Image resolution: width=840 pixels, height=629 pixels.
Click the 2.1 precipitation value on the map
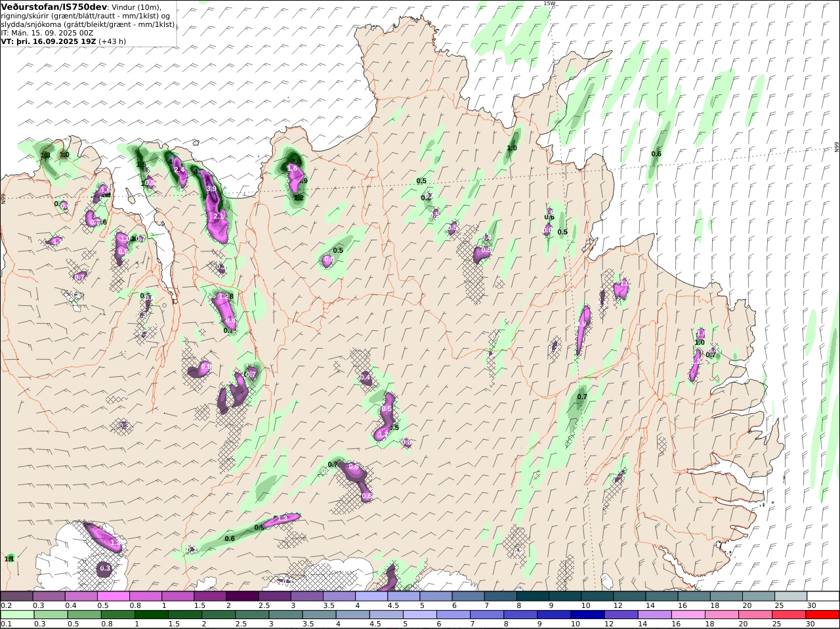click(x=219, y=215)
